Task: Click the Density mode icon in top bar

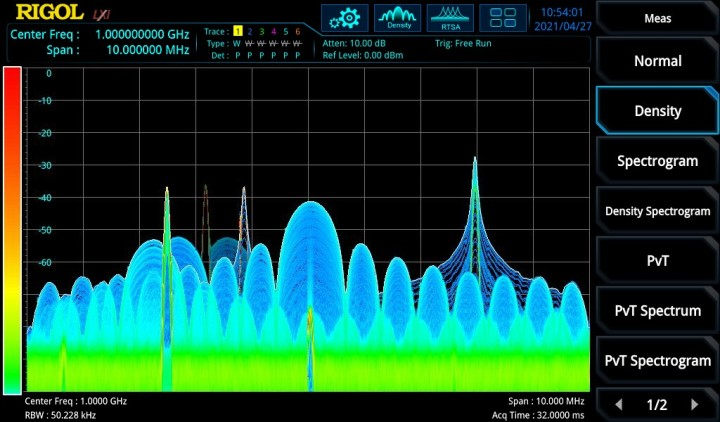Action: point(398,18)
